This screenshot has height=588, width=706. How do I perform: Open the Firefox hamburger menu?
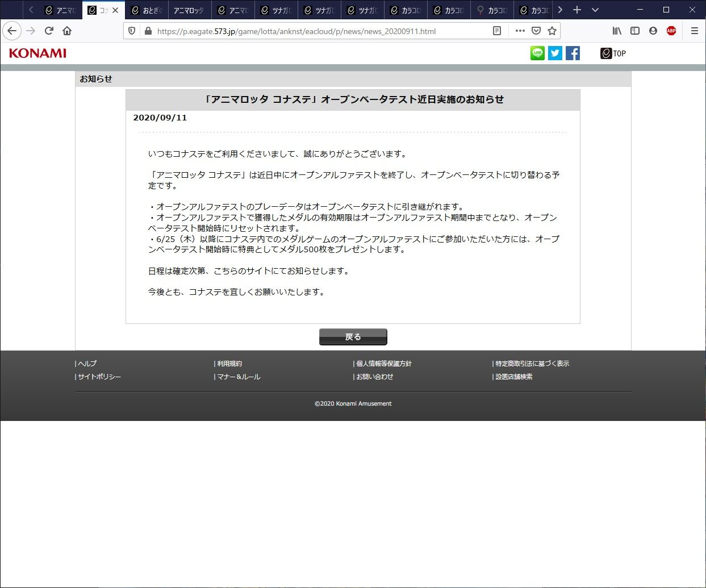pos(694,31)
